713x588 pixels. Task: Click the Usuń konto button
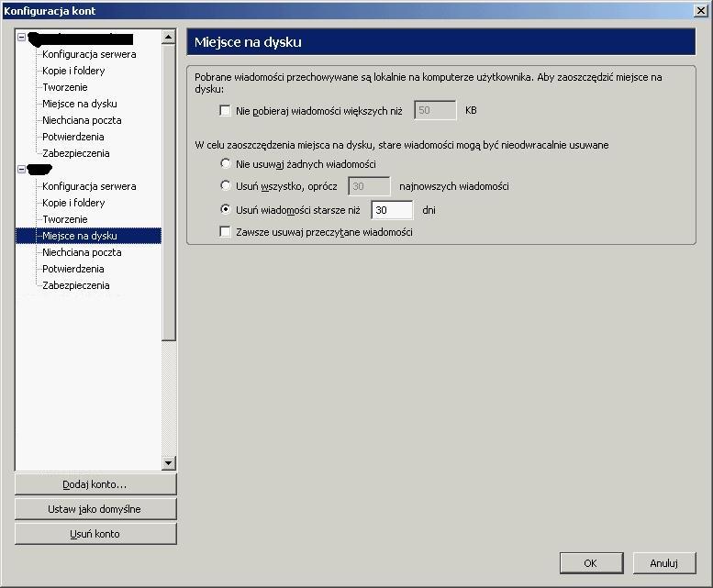(95, 534)
